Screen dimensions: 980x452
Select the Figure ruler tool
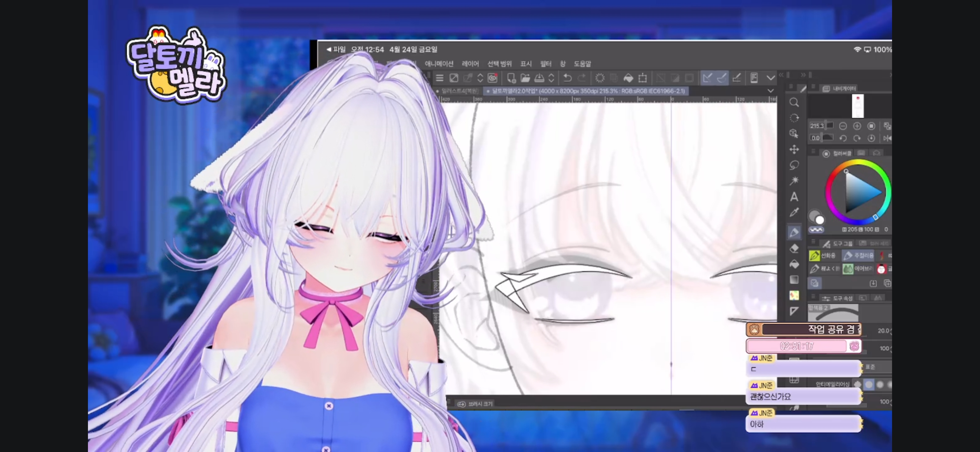coord(794,311)
